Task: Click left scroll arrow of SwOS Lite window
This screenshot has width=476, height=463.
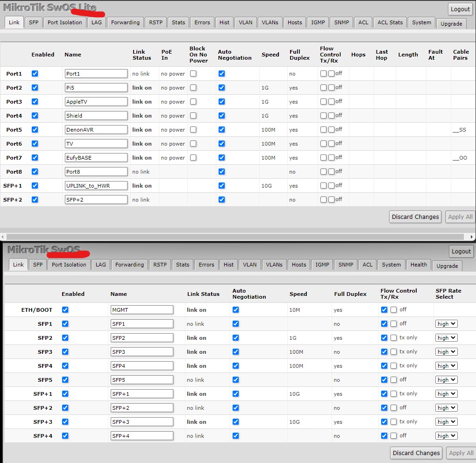Action: (2, 237)
